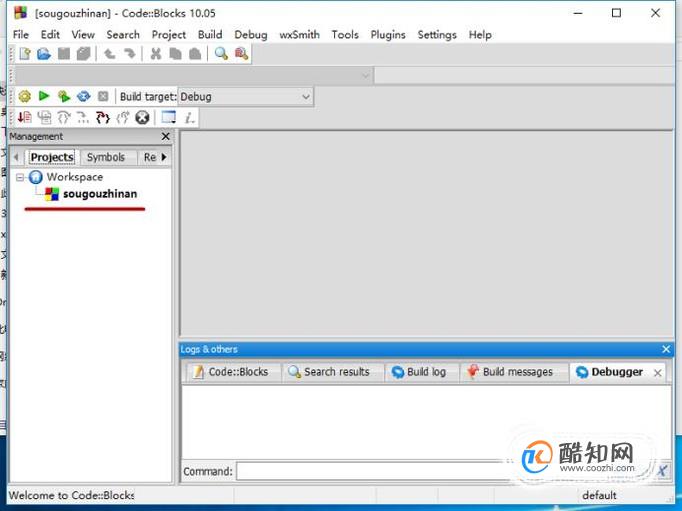
Task: Click the Replace icon next to Find
Action: pos(241,54)
